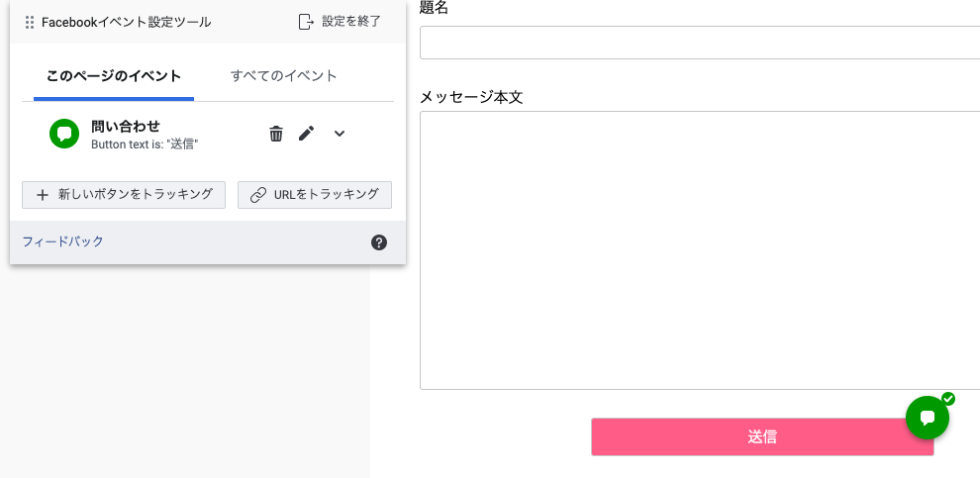Click the 新しいボタンをトラッキング button

(124, 195)
